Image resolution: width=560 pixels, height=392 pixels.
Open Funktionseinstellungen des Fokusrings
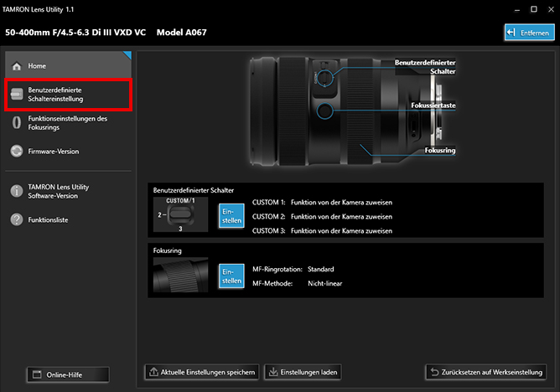68,122
